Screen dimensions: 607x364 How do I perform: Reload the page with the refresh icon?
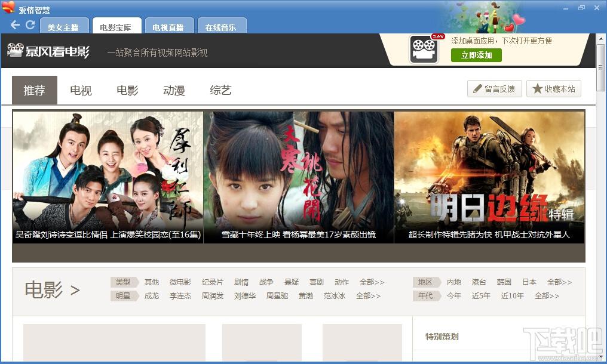(30, 25)
